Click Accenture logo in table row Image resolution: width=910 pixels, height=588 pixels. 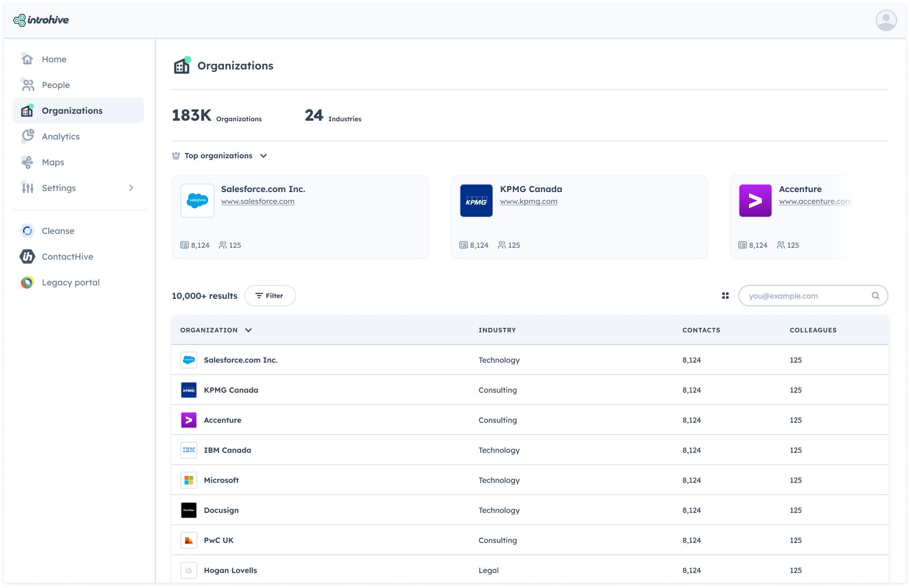click(x=189, y=420)
